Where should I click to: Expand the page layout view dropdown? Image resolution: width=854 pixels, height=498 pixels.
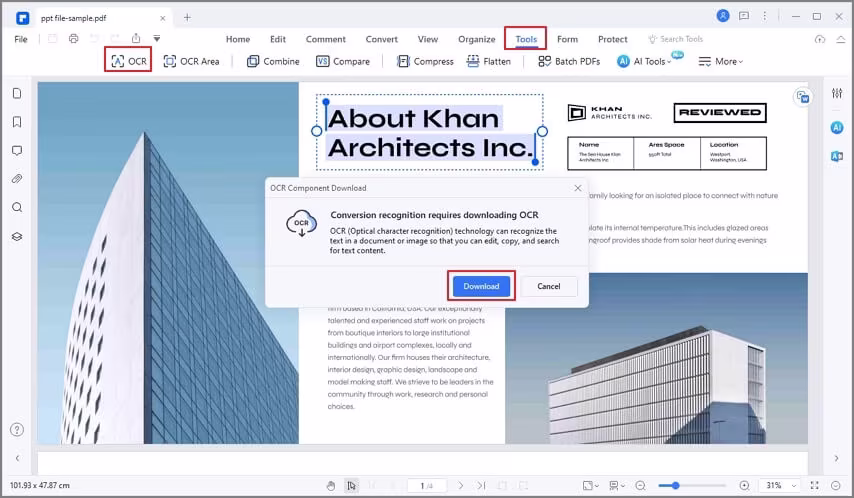click(617, 485)
